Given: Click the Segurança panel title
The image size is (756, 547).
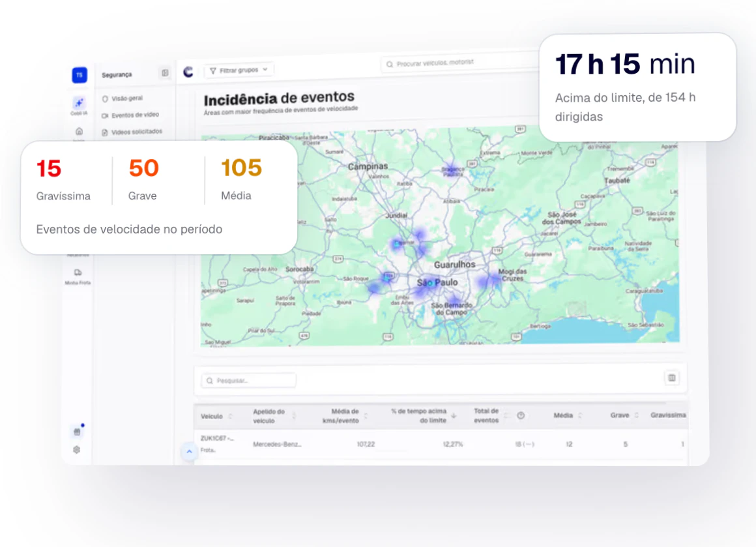Looking at the screenshot, I should click(117, 75).
